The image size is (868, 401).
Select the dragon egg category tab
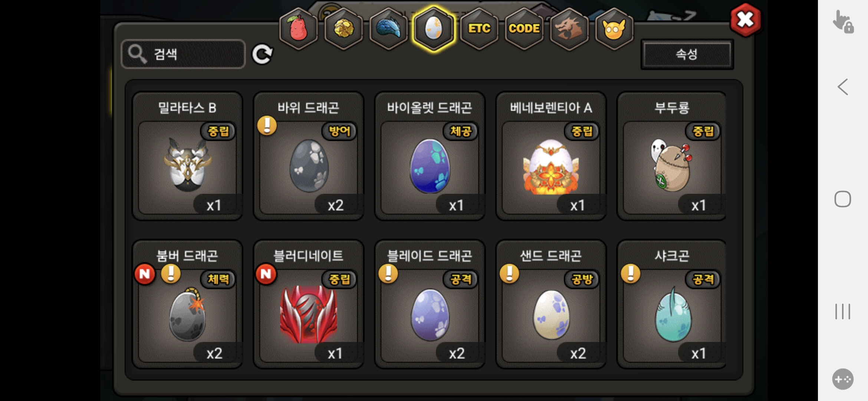[x=434, y=29]
